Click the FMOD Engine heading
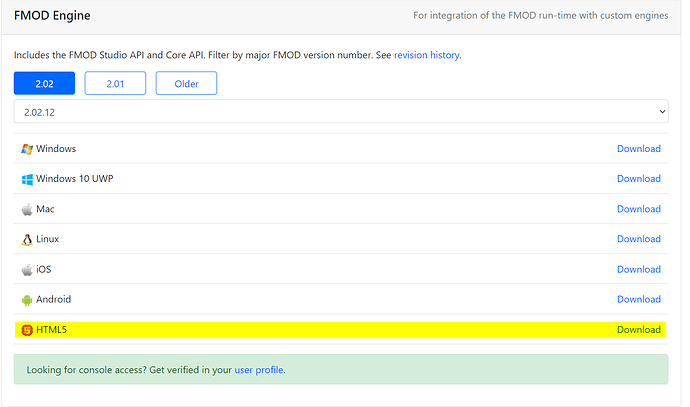 [x=52, y=16]
